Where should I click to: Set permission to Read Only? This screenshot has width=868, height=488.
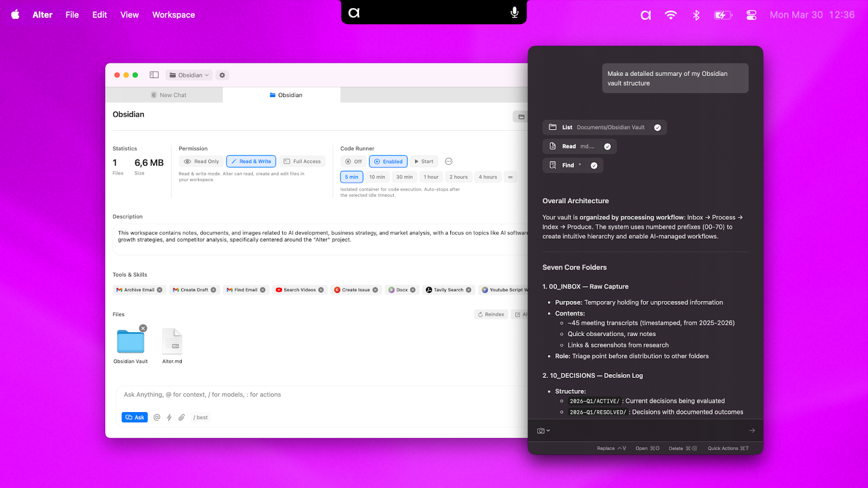201,161
